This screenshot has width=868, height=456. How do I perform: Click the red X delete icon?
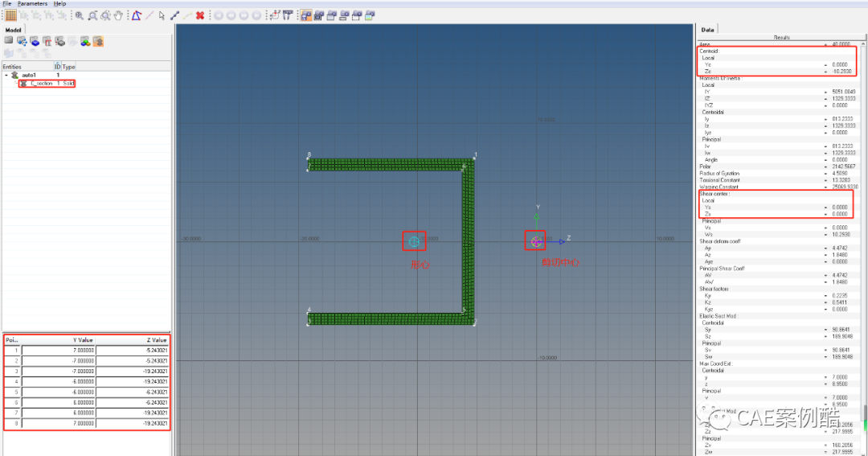click(200, 15)
